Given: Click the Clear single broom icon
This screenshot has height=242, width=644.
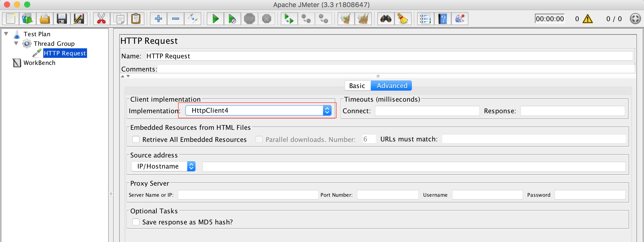Looking at the screenshot, I should click(x=346, y=19).
